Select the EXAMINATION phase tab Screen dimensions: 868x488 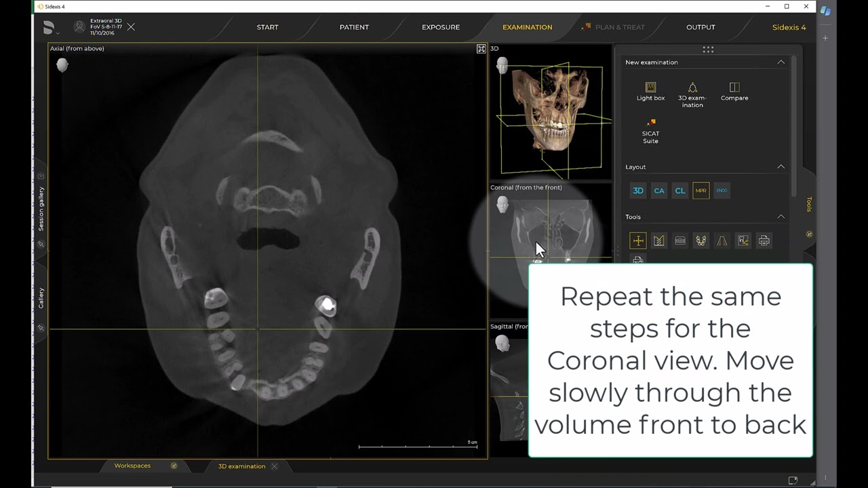(527, 27)
